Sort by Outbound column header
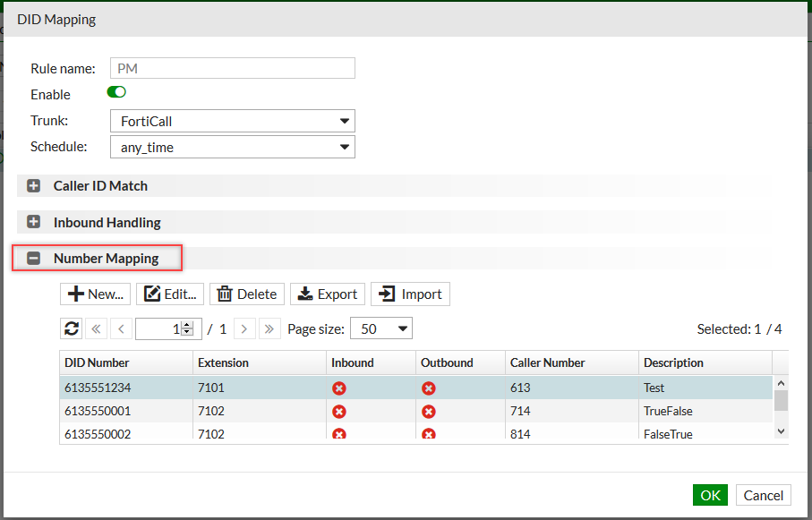 click(x=460, y=362)
